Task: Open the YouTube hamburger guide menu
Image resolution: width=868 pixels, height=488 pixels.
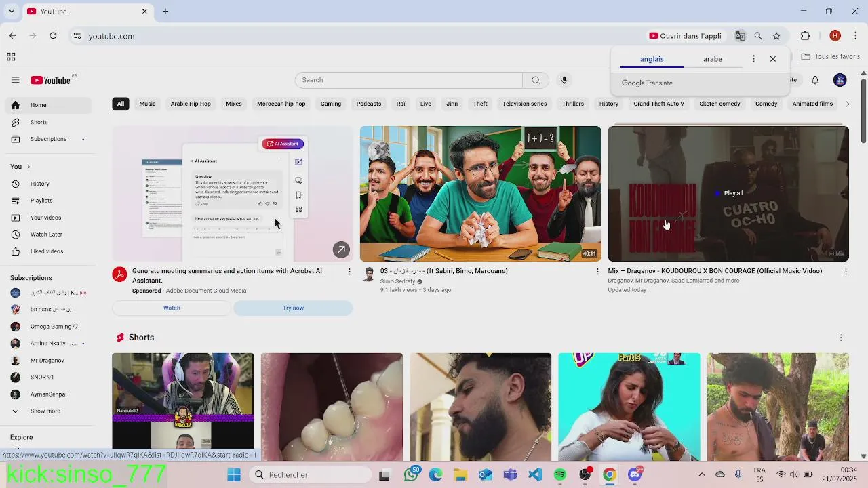Action: [x=15, y=80]
